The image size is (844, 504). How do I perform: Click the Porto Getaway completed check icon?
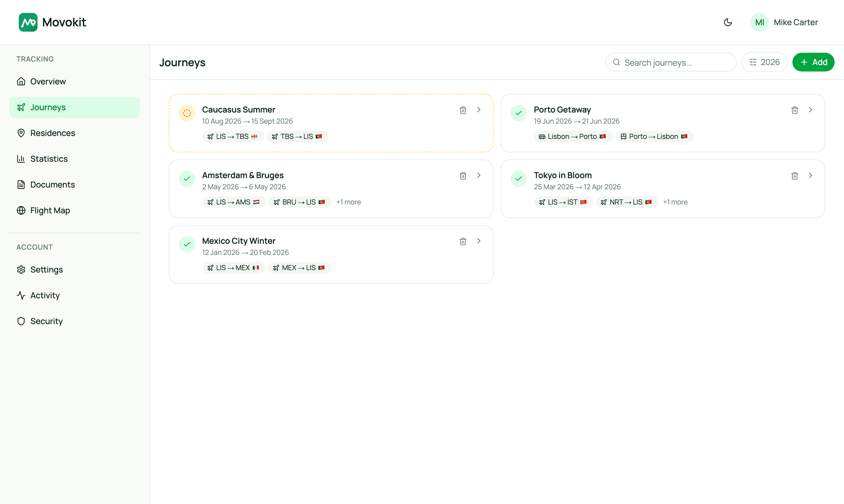click(x=519, y=113)
